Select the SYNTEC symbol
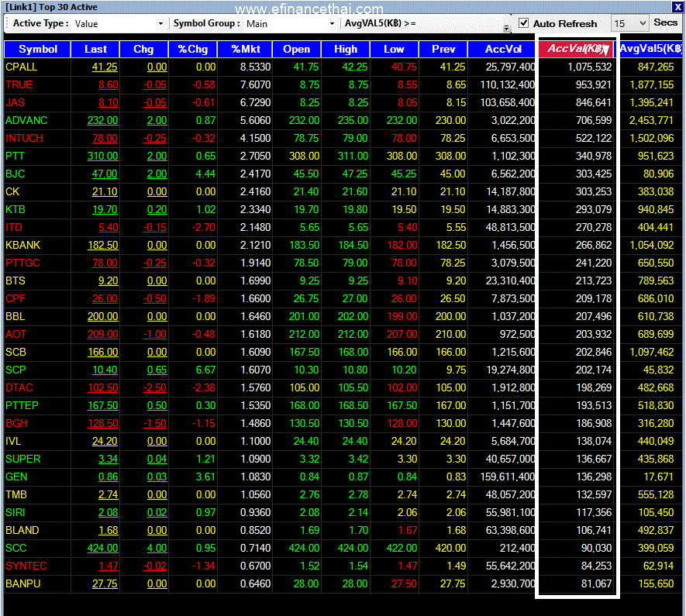This screenshot has width=686, height=616. (26, 566)
